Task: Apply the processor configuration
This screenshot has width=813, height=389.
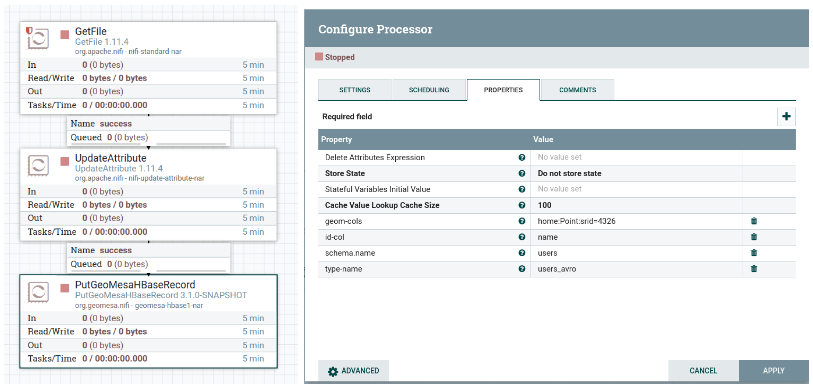Action: click(x=774, y=371)
